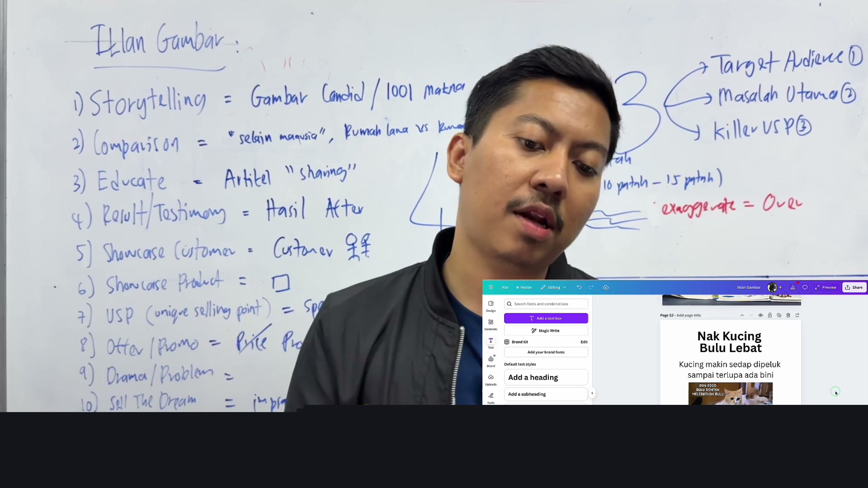This screenshot has height=488, width=868.
Task: Click the Magic Write button
Action: (x=546, y=331)
